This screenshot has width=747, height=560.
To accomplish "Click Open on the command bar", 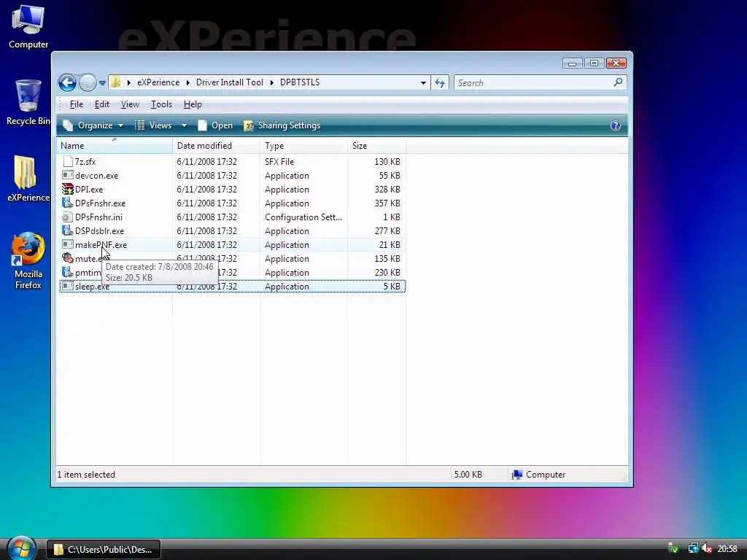I will click(215, 125).
